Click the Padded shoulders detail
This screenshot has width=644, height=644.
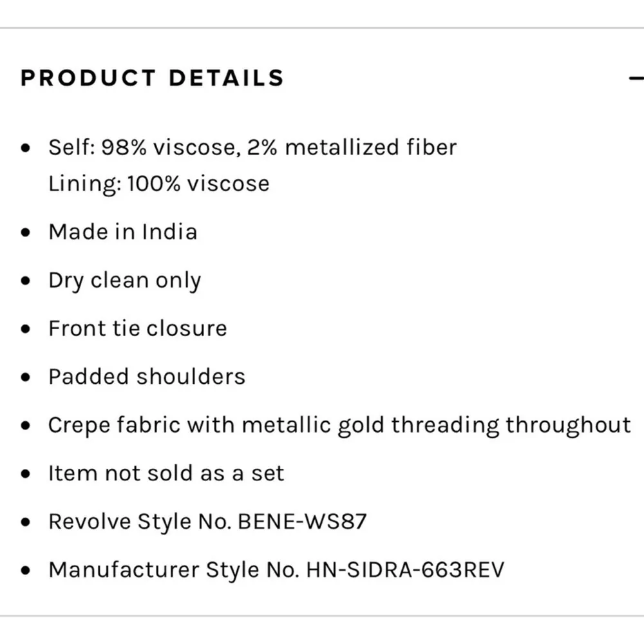(147, 377)
